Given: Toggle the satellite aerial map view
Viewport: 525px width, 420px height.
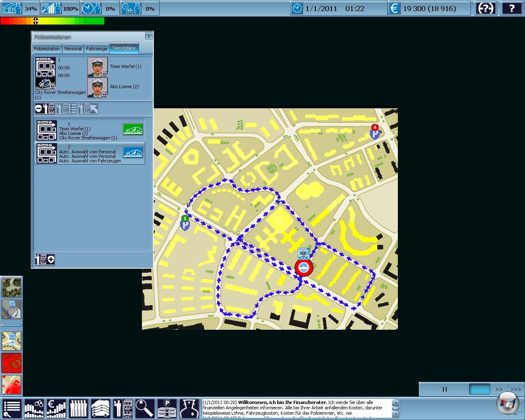Looking at the screenshot, I should point(11,287).
